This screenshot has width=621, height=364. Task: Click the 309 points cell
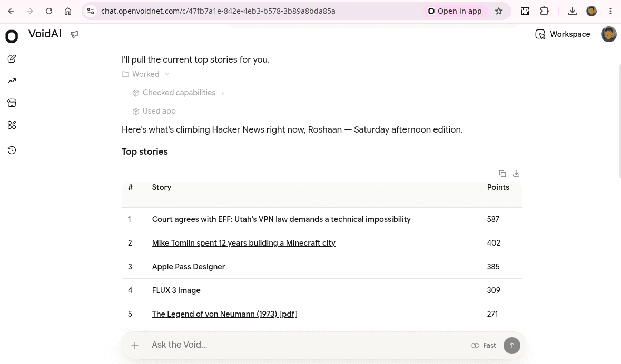(494, 290)
